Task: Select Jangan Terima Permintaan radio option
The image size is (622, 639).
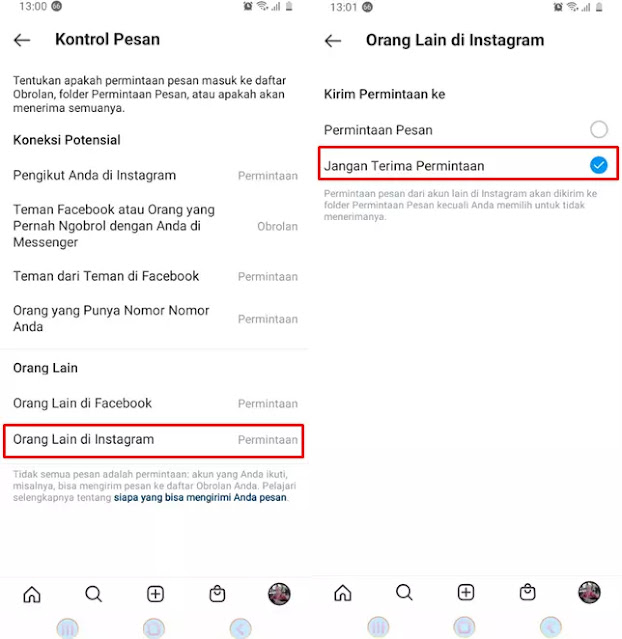Action: (468, 163)
